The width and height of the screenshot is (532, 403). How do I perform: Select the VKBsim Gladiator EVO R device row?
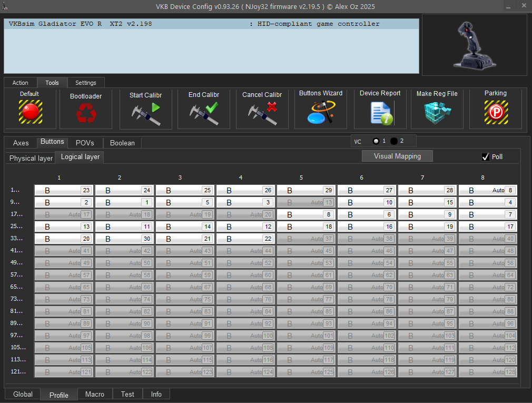pos(211,24)
